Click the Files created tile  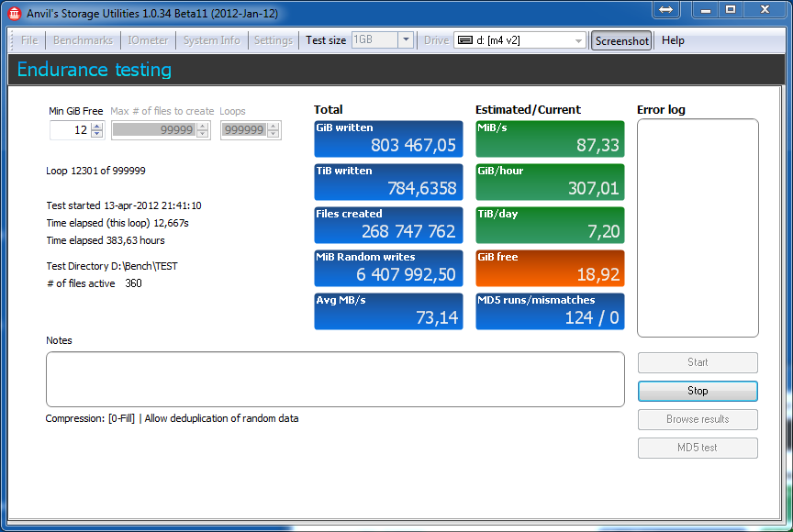coord(388,225)
